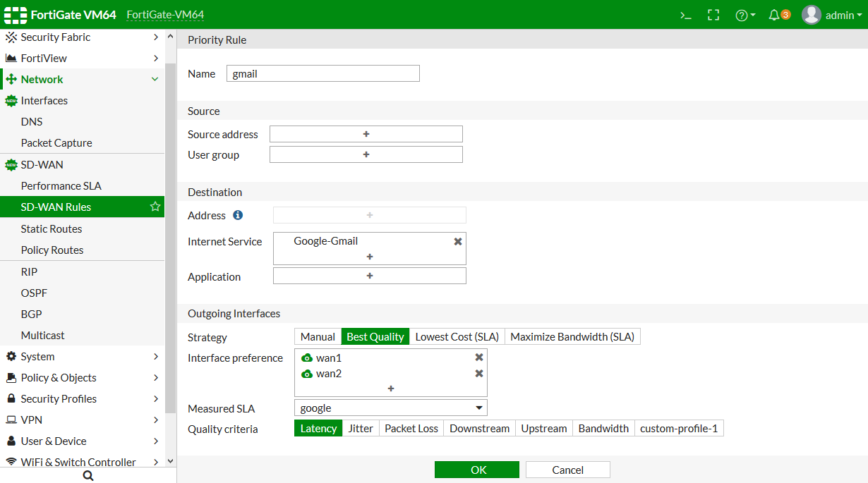Add another Internet Service with plus
This screenshot has width=868, height=483.
370,257
